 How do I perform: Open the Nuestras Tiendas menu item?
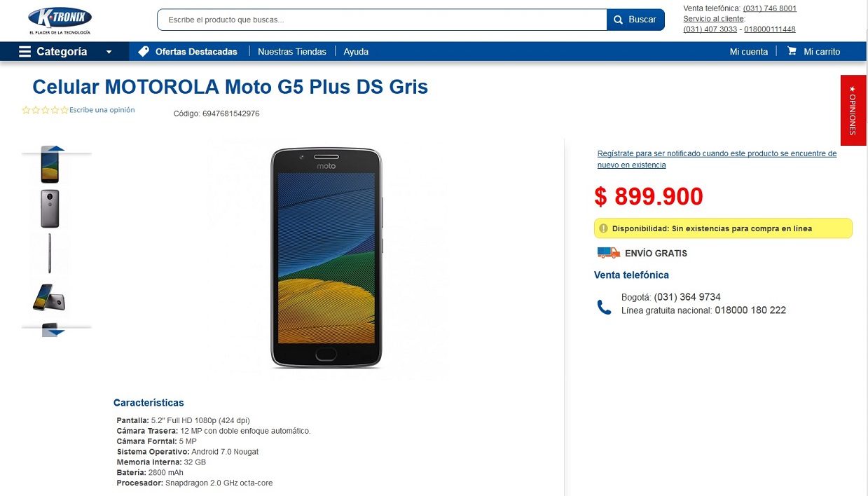coord(292,52)
